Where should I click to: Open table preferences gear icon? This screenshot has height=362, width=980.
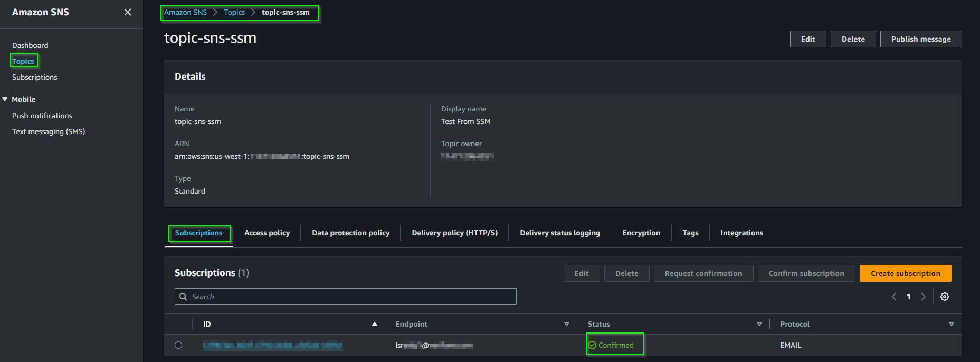(x=945, y=297)
